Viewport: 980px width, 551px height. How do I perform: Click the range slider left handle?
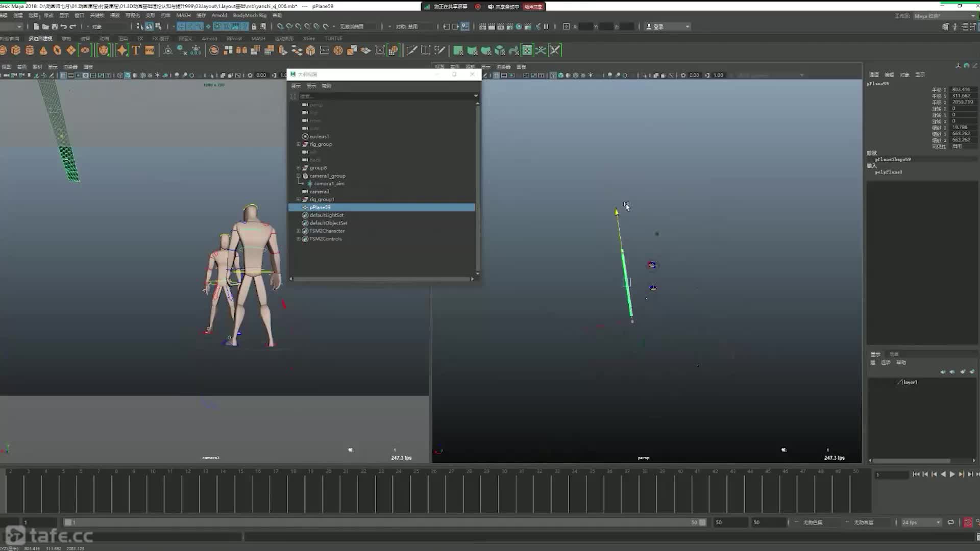(x=68, y=522)
